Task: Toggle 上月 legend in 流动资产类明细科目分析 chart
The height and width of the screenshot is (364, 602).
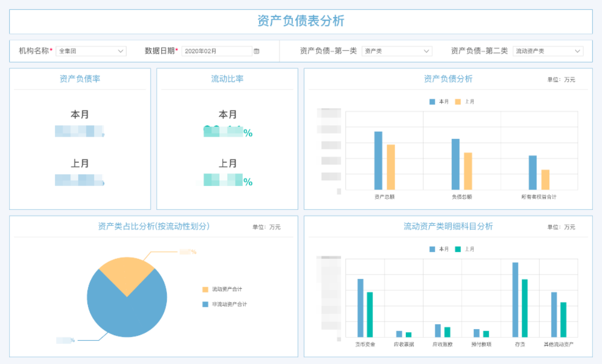Action: tap(465, 249)
